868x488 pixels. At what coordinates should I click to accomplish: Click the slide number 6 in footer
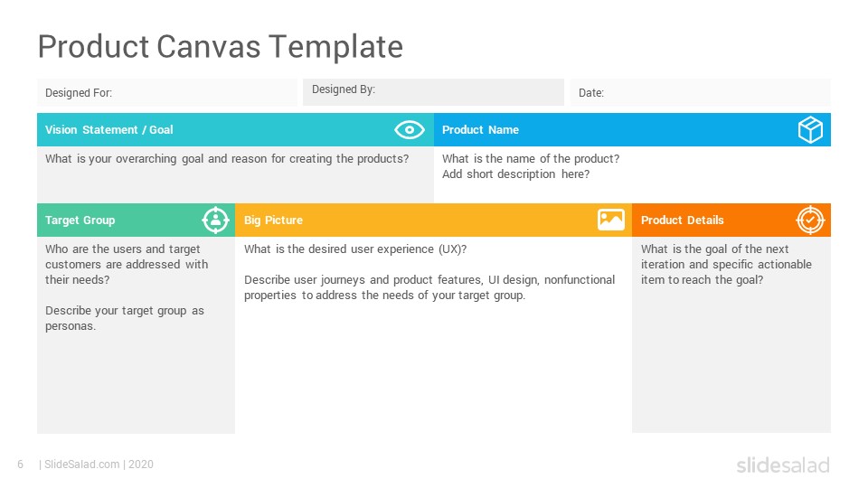tap(21, 465)
